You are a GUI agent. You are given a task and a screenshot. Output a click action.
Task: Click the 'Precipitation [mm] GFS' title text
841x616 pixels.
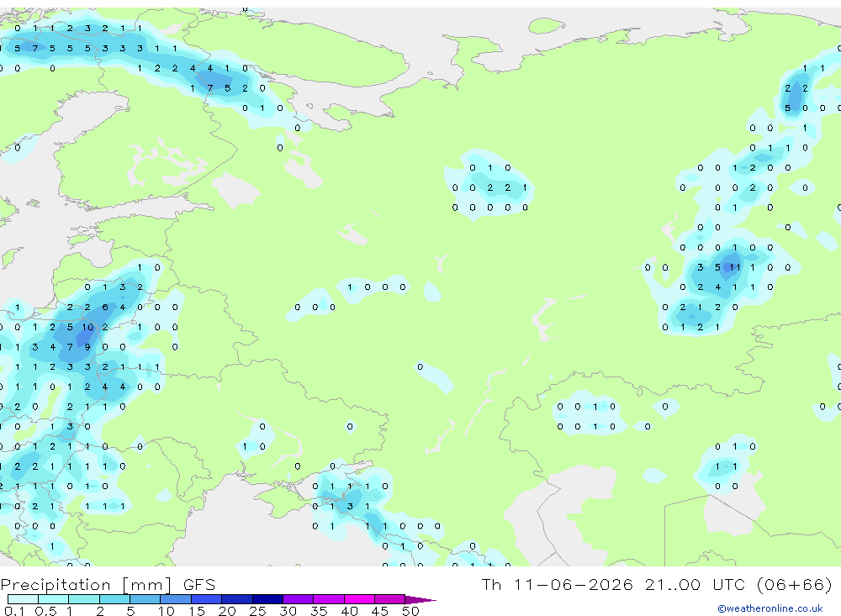pos(108,585)
